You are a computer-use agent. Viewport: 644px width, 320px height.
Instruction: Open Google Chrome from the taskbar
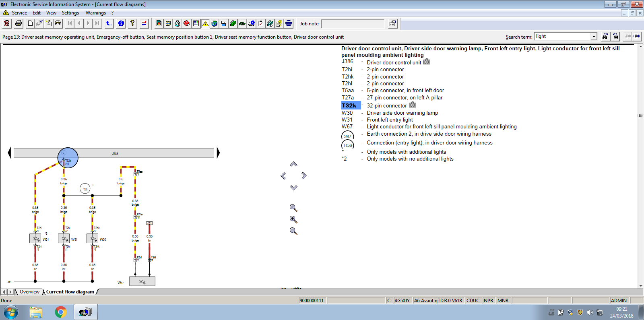(x=61, y=312)
